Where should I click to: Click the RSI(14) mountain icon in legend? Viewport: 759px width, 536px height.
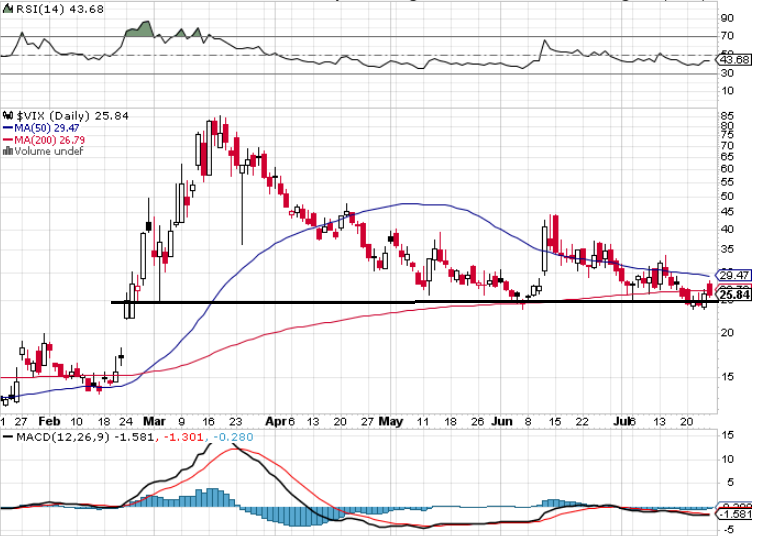[x=5, y=9]
